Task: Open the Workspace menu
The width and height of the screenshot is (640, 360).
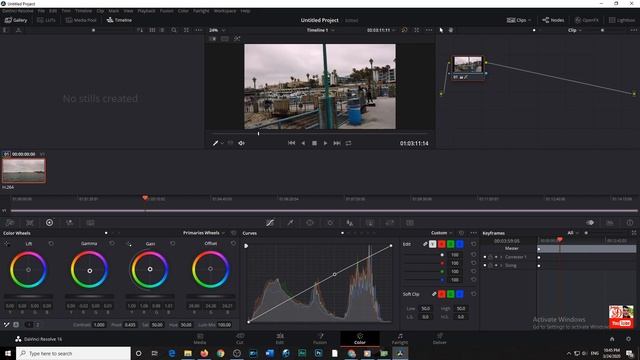Action: point(225,11)
